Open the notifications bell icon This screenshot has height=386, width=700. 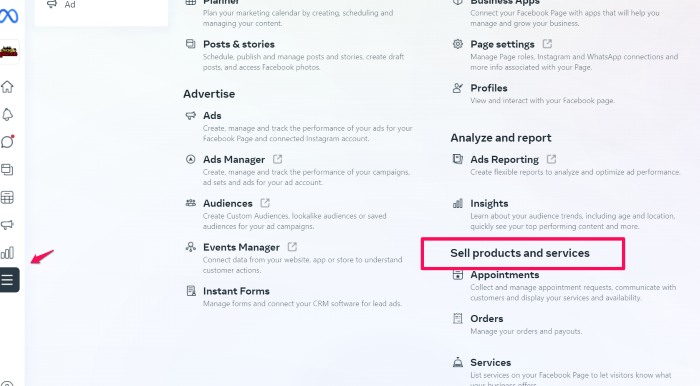point(8,115)
